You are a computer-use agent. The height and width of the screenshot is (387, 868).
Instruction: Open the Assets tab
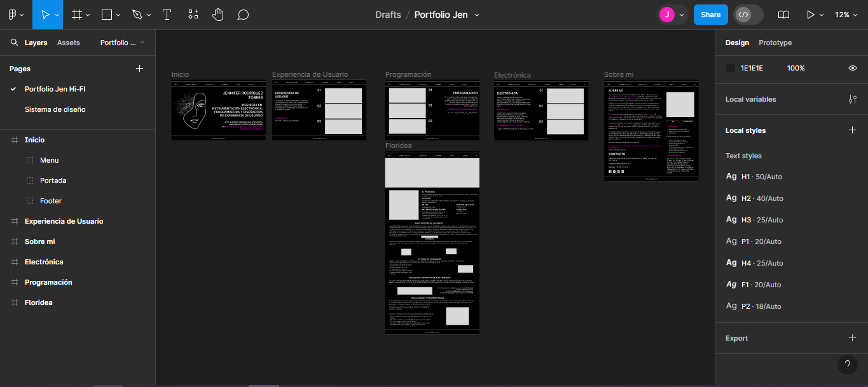68,43
